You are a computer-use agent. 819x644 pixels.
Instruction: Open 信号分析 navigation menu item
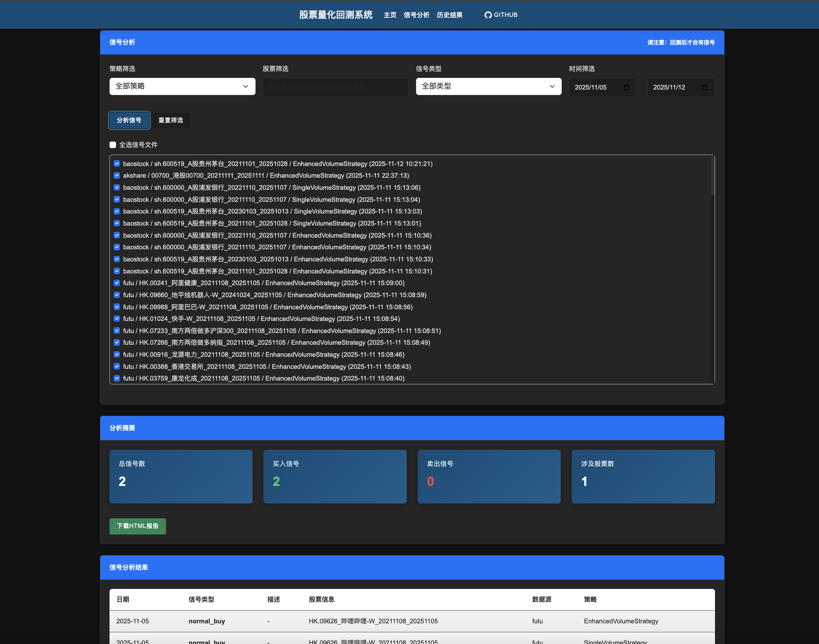[416, 15]
